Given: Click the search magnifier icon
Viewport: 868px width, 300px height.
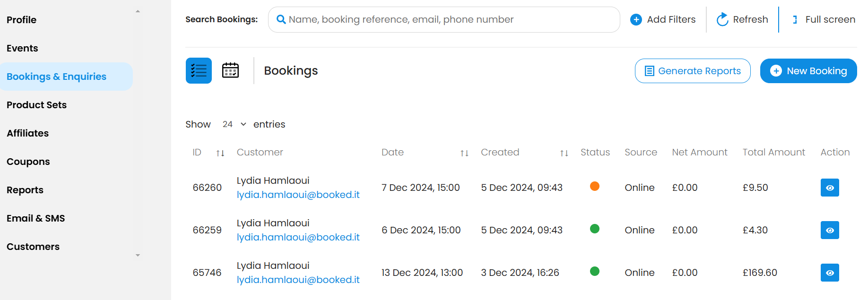Looking at the screenshot, I should click(x=281, y=19).
